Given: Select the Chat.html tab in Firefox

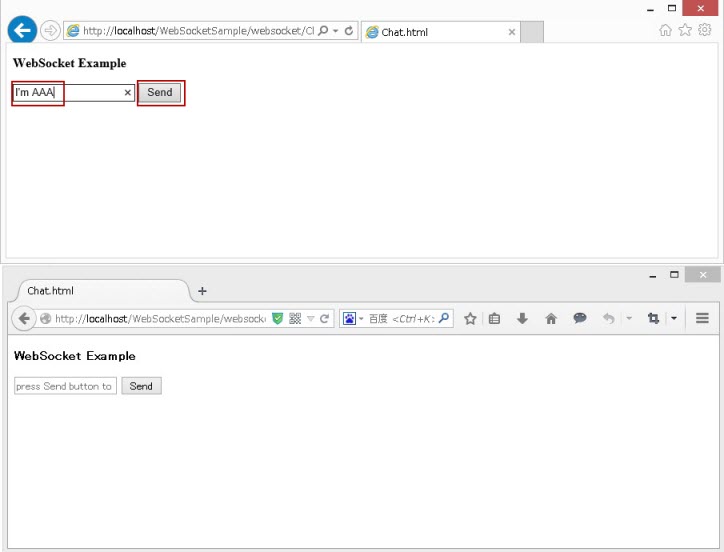Looking at the screenshot, I should 104,291.
